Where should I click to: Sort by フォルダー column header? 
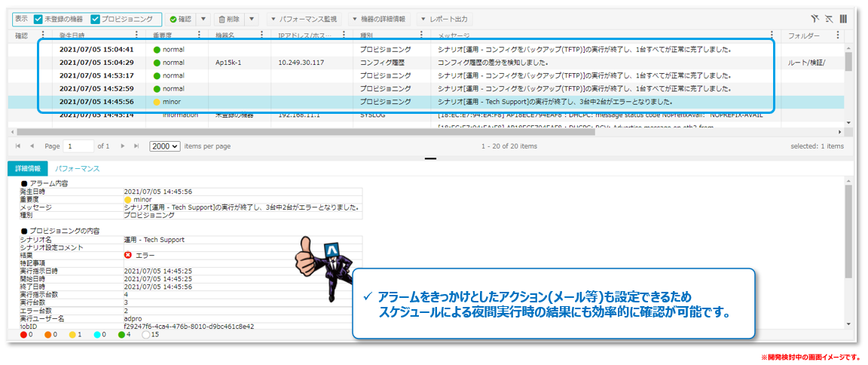coord(803,35)
